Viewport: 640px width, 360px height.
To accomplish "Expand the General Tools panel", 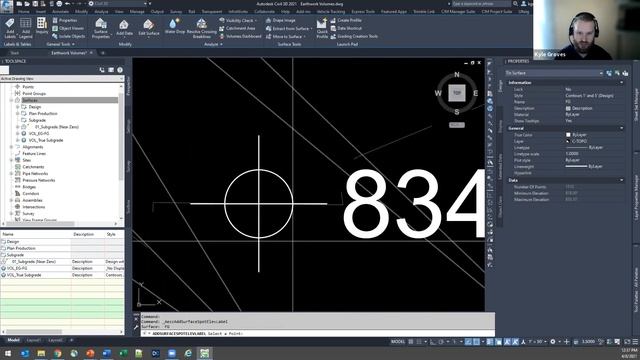I will pyautogui.click(x=60, y=44).
